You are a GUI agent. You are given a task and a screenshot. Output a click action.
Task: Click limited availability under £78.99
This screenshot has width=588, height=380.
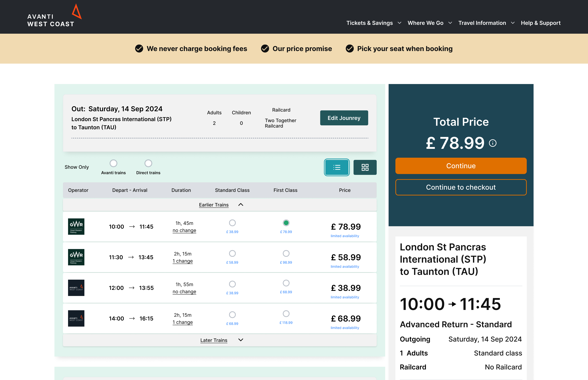(345, 236)
